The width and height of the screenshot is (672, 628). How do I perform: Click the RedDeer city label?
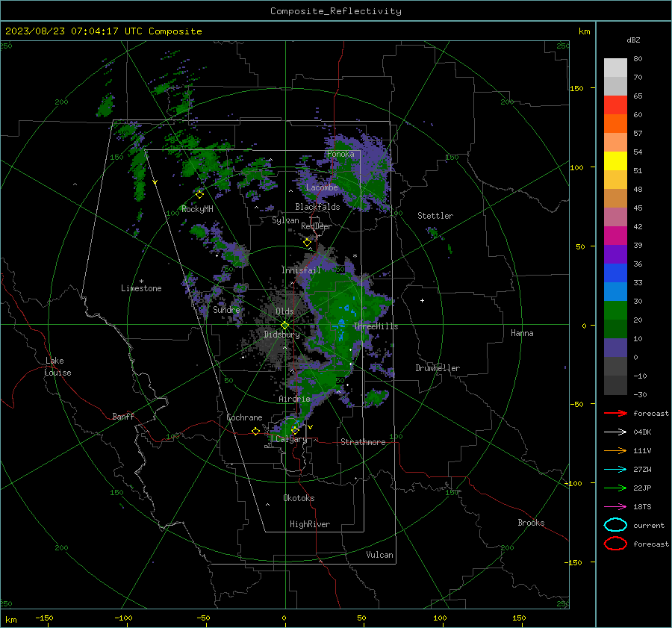click(x=317, y=226)
